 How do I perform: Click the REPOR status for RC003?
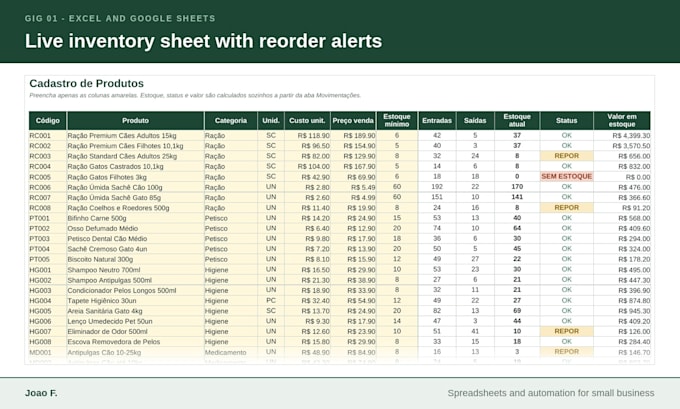566,156
